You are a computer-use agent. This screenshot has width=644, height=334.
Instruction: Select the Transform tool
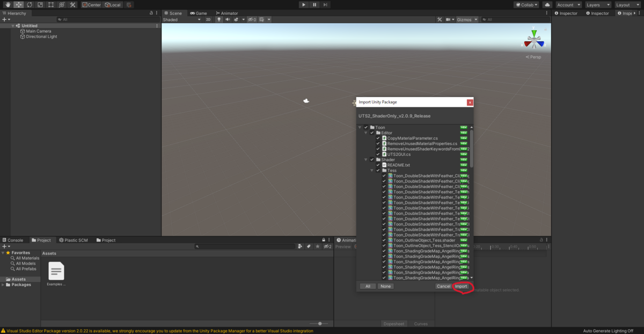[x=61, y=5]
